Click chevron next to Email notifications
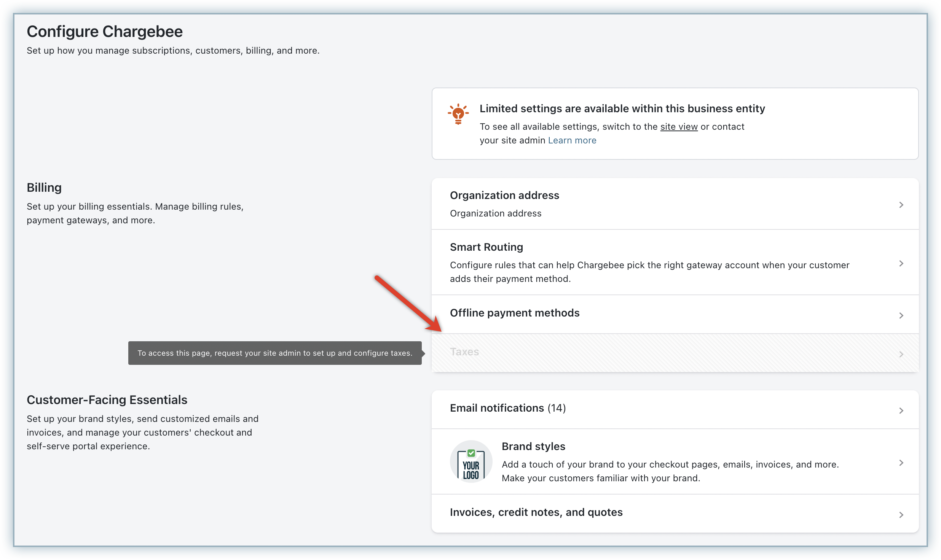 pos(901,410)
